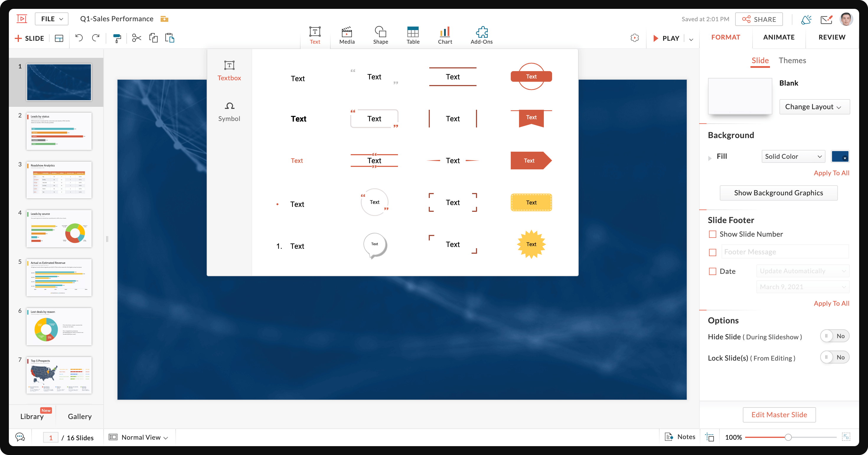
Task: Select the Shape insert tool
Action: pyautogui.click(x=381, y=35)
